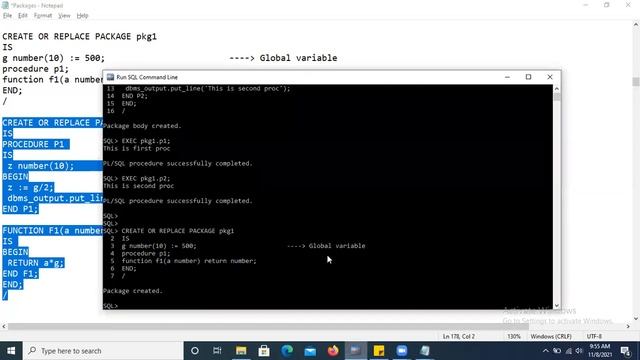The height and width of the screenshot is (360, 640).
Task: Click the 'Package created.' message in SQL window
Action: tap(133, 291)
